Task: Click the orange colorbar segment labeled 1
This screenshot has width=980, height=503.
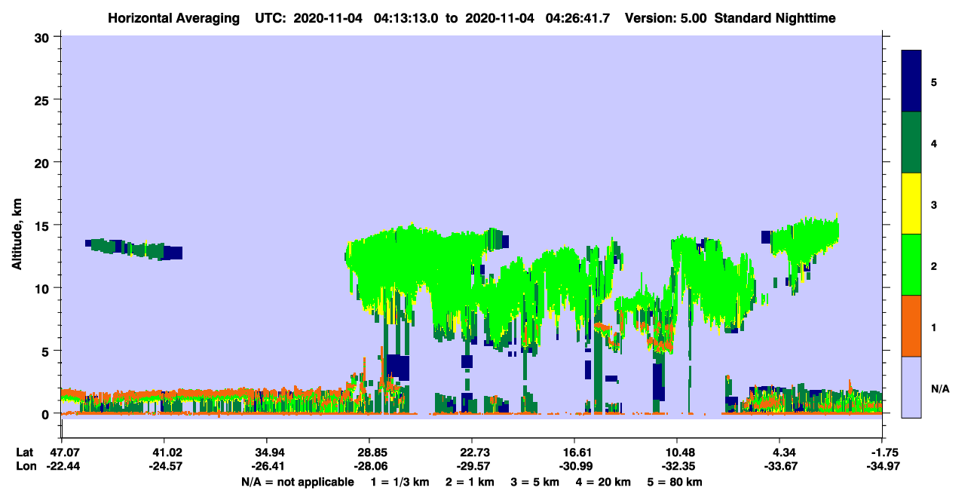Action: (911, 326)
